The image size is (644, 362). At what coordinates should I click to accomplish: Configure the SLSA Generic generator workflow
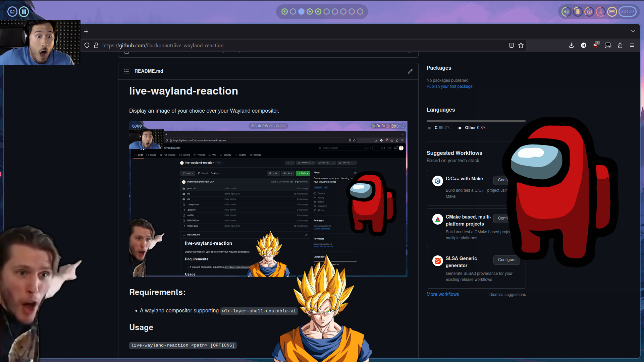tap(506, 260)
